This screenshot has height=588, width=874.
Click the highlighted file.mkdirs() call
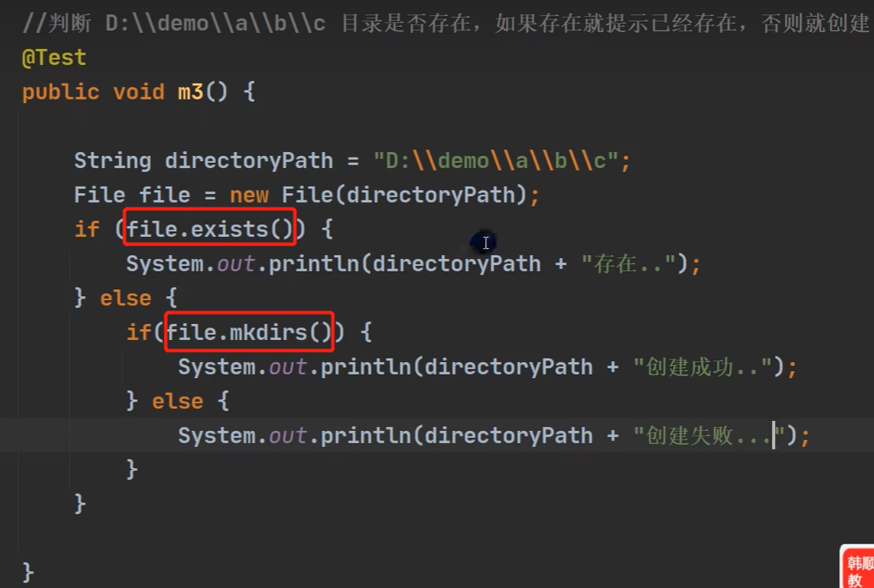[x=250, y=332]
